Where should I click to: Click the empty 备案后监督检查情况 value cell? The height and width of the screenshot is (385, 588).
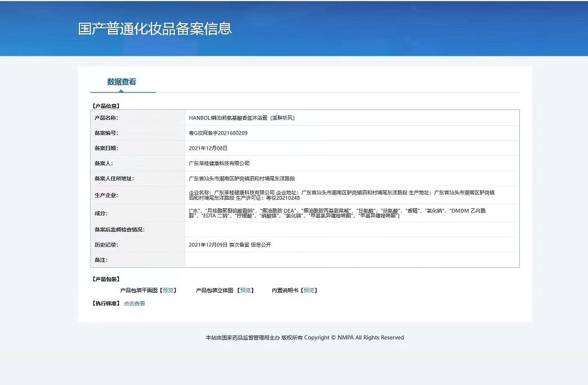pos(352,230)
